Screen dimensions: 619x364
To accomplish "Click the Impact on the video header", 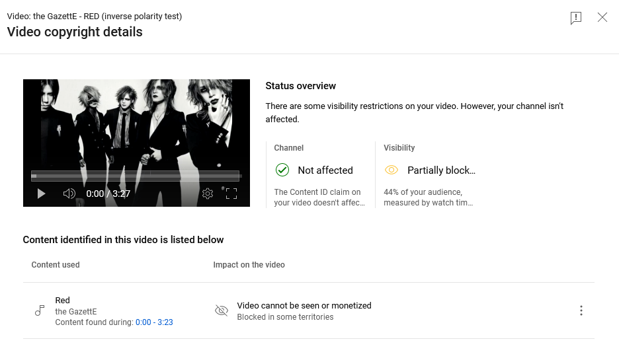I will [249, 265].
